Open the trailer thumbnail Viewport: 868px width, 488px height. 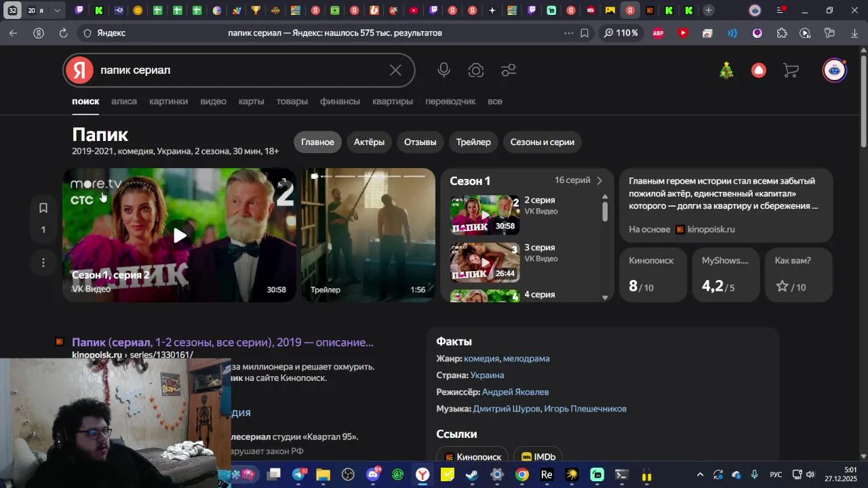pyautogui.click(x=368, y=235)
